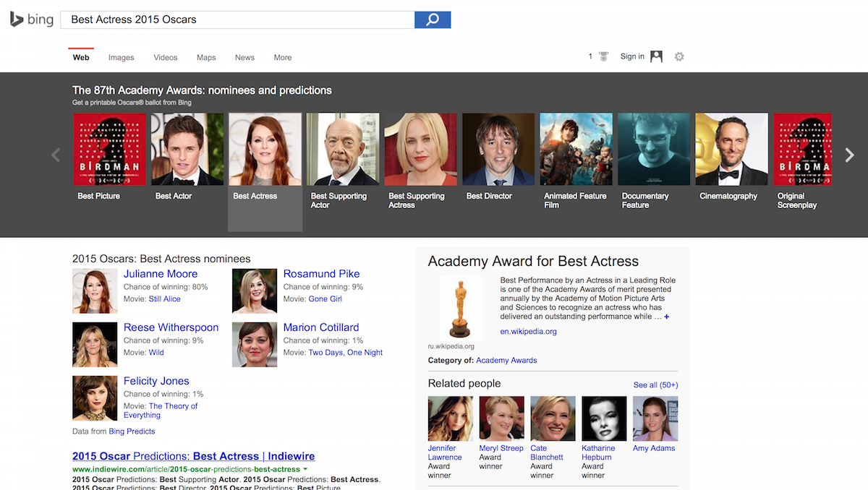Click Cate Blanchett's photo
Image resolution: width=868 pixels, height=490 pixels.
coord(553,418)
